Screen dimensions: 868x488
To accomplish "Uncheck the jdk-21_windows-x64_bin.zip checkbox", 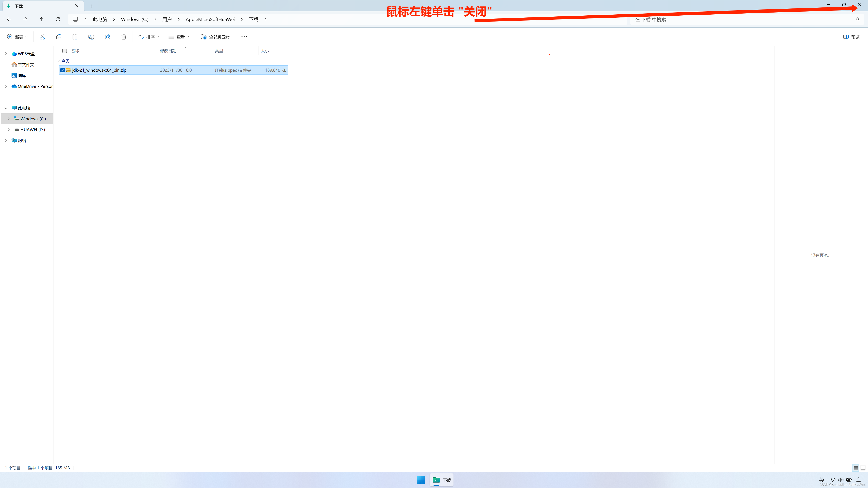I will (x=63, y=70).
